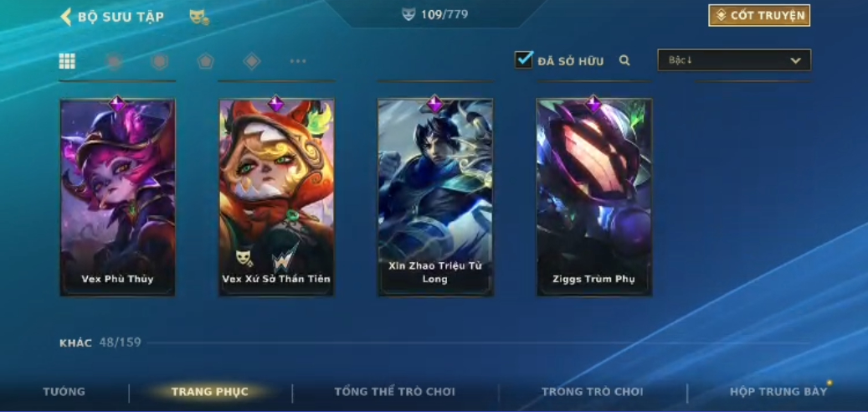Switch to the Tổng Thể Trò Chơi tab
The height and width of the screenshot is (412, 868).
coord(395,392)
